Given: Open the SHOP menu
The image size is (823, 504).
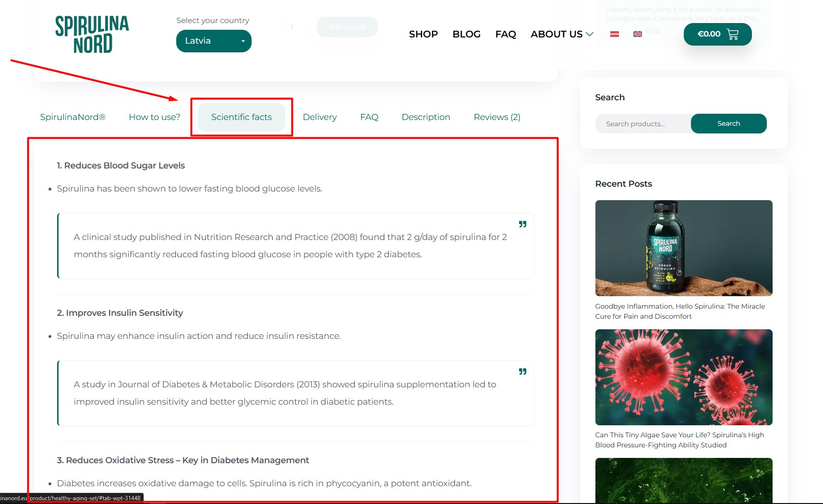Looking at the screenshot, I should (x=423, y=34).
